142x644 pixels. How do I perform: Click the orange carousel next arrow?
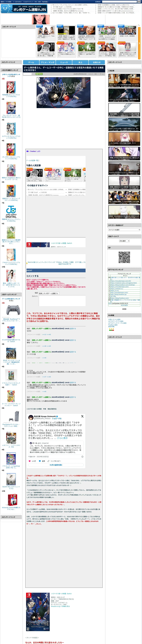tap(139, 43)
